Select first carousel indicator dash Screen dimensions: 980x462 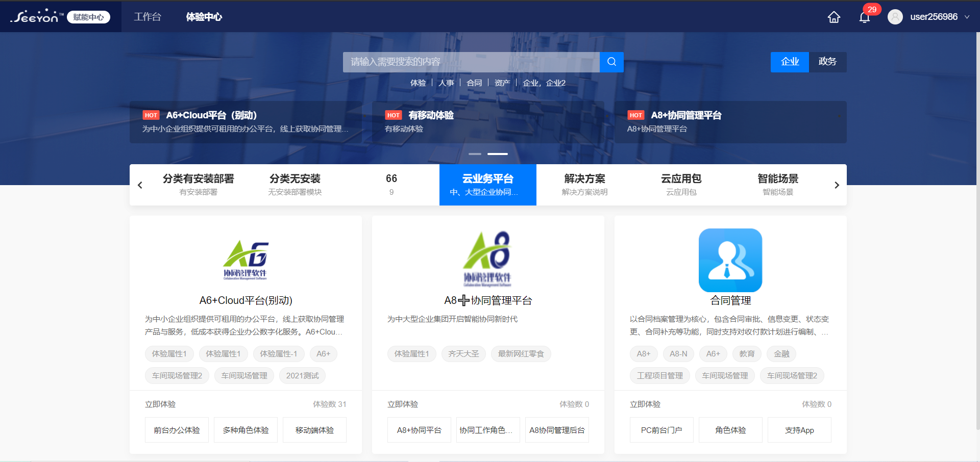pos(475,153)
